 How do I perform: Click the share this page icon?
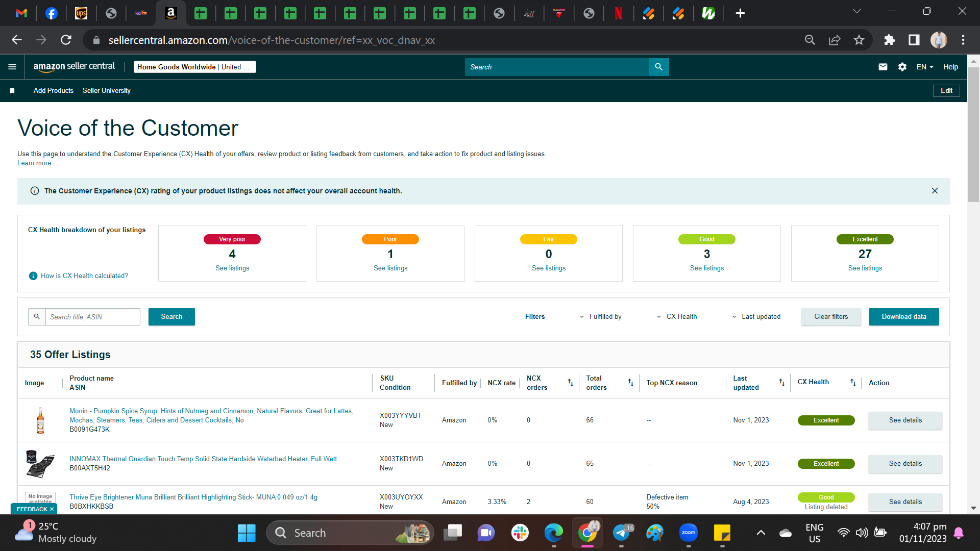coord(835,40)
